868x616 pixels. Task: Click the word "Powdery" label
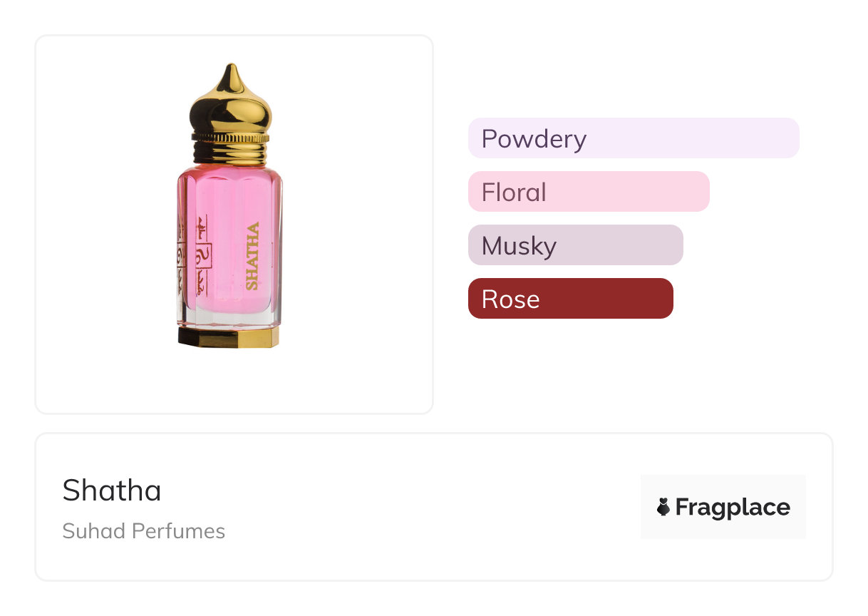pos(534,138)
